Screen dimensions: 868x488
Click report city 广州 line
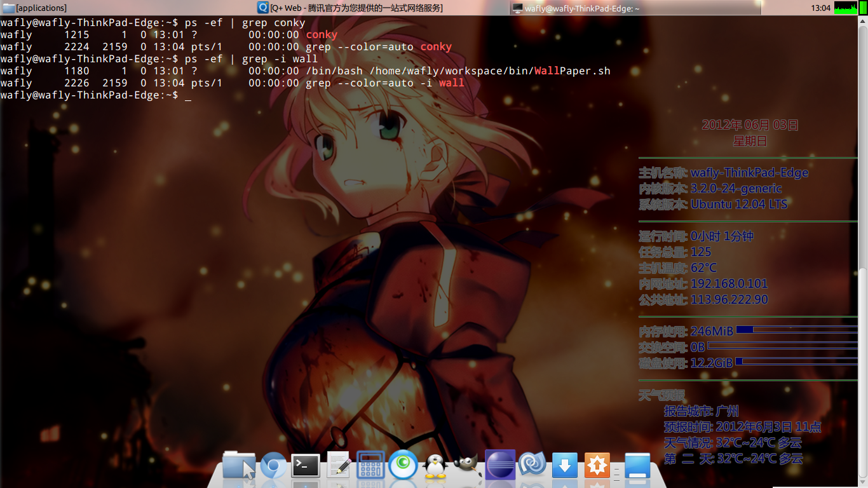tap(702, 411)
